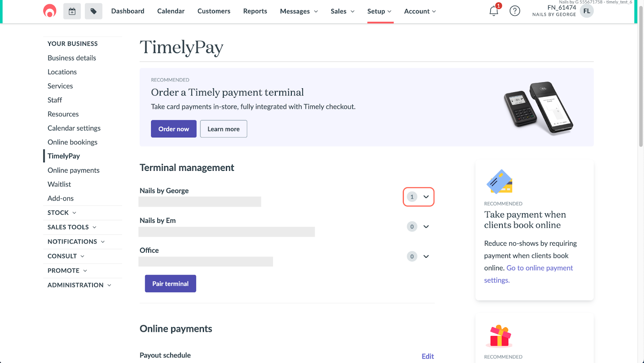This screenshot has height=363, width=644.
Task: Click the FL user avatar
Action: pos(587,11)
